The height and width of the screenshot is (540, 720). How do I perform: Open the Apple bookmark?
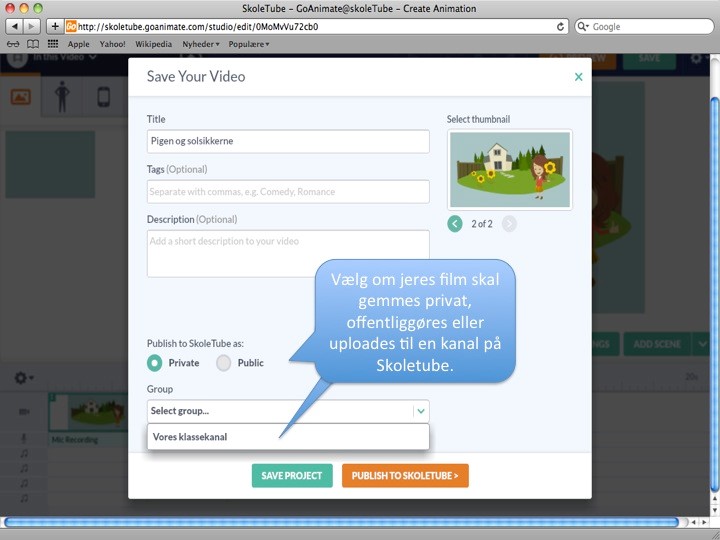(x=79, y=44)
